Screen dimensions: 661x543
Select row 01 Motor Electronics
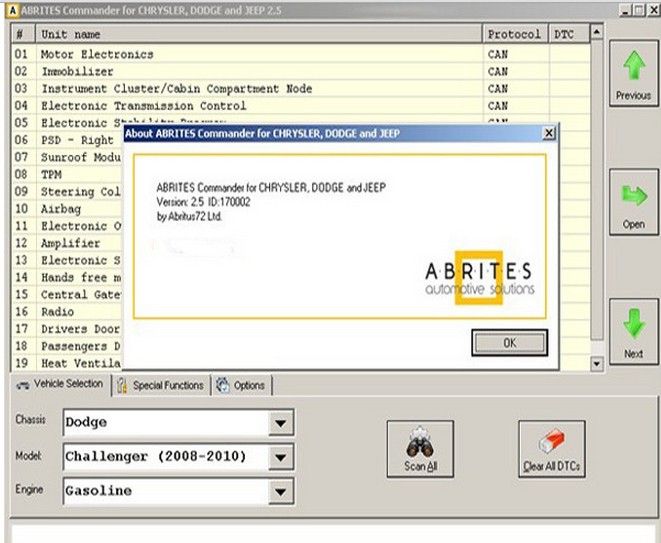pyautogui.click(x=301, y=54)
